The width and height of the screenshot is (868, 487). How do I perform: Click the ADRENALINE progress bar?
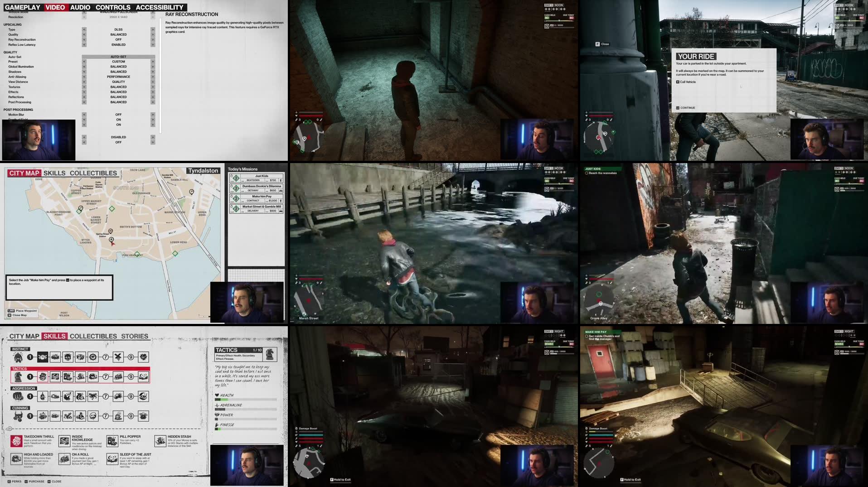246,410
